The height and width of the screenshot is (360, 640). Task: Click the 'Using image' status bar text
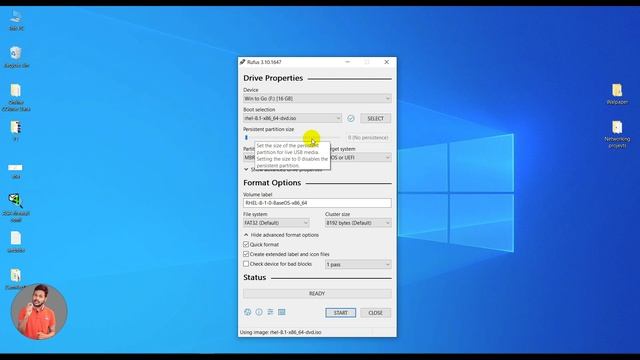281,332
